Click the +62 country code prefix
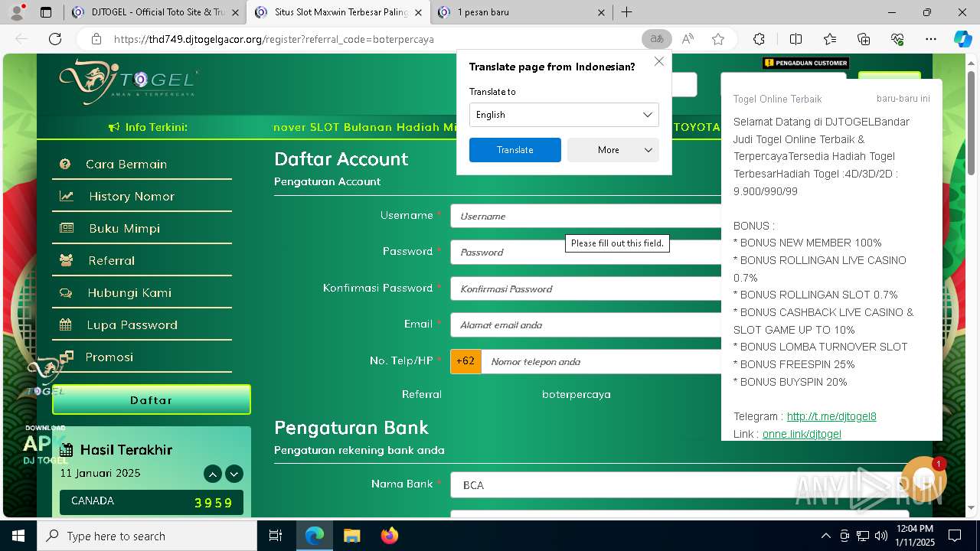Screen dimensions: 980x551 coord(465,361)
